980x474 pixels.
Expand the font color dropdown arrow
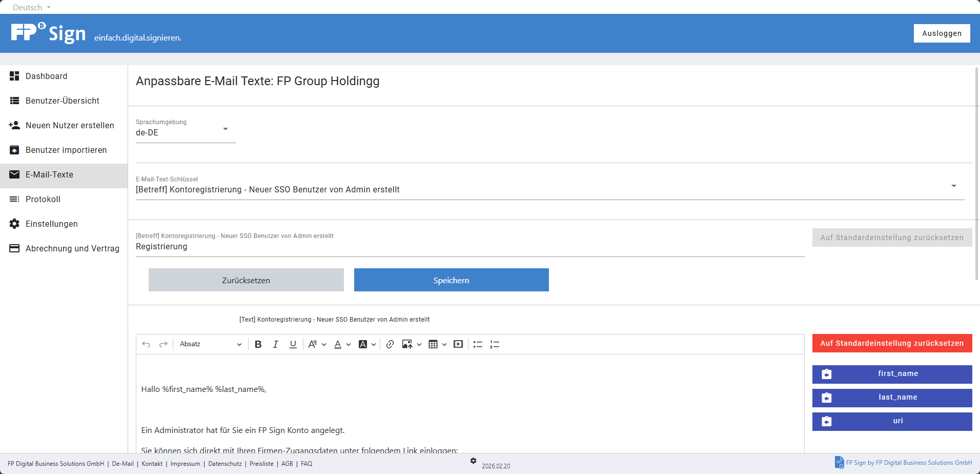point(349,345)
